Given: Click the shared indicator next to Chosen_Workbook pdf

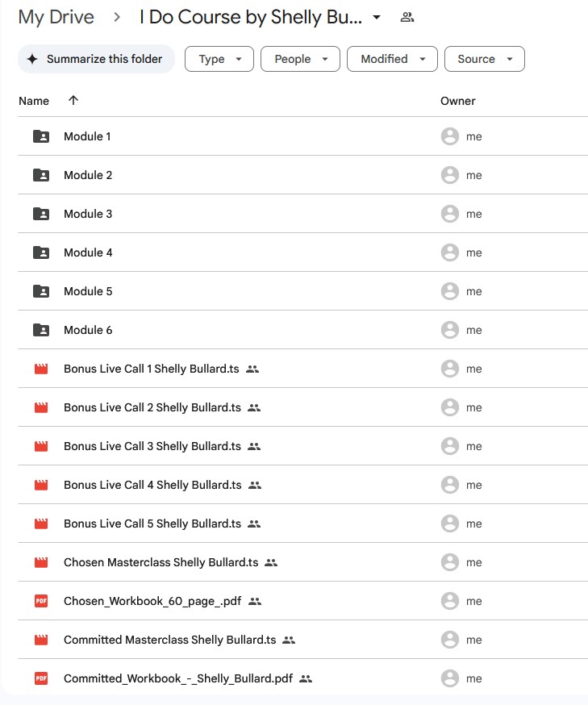Looking at the screenshot, I should (255, 601).
